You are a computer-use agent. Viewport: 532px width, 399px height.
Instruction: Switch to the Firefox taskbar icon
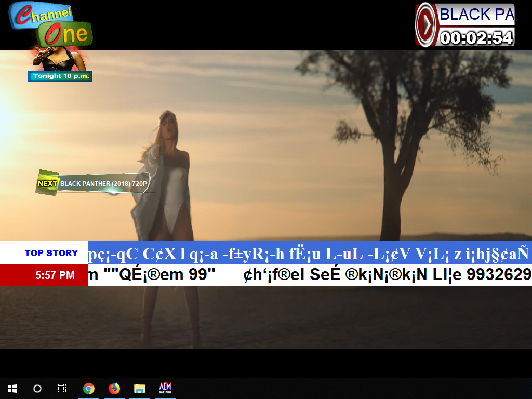point(114,389)
